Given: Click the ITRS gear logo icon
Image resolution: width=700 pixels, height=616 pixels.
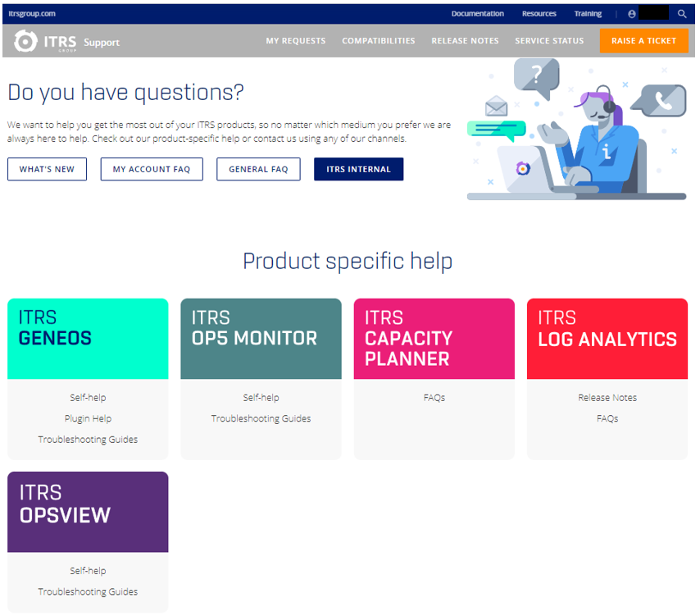Looking at the screenshot, I should 25,41.
